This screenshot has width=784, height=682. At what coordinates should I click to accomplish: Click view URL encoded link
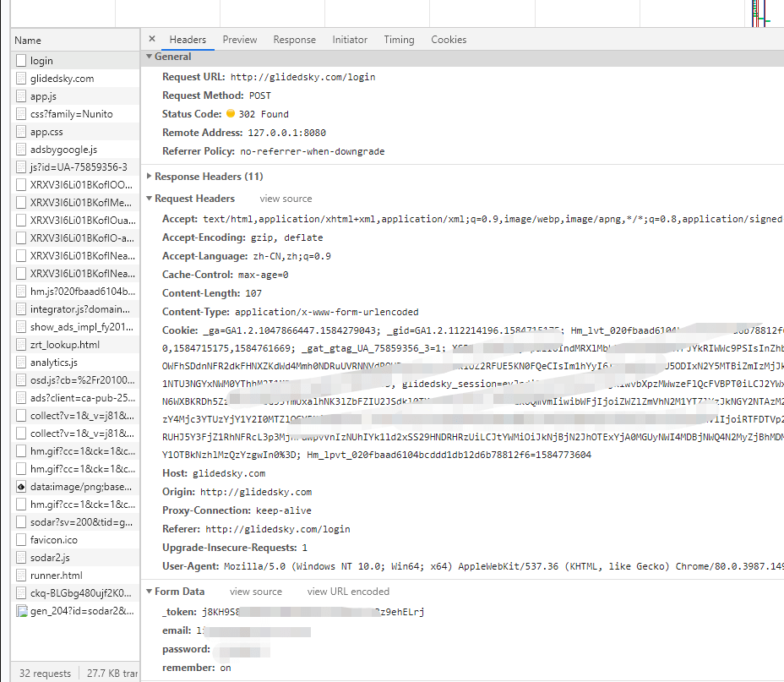348,592
